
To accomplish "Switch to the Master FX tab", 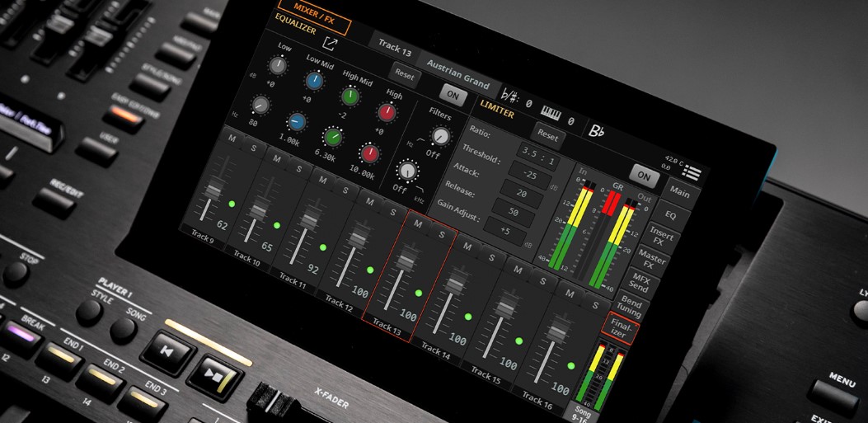I will coord(652,259).
